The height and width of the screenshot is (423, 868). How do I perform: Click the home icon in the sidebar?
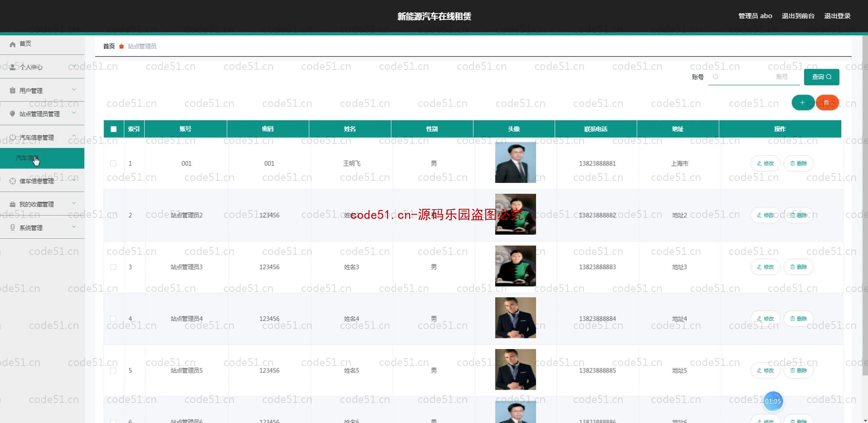click(12, 44)
